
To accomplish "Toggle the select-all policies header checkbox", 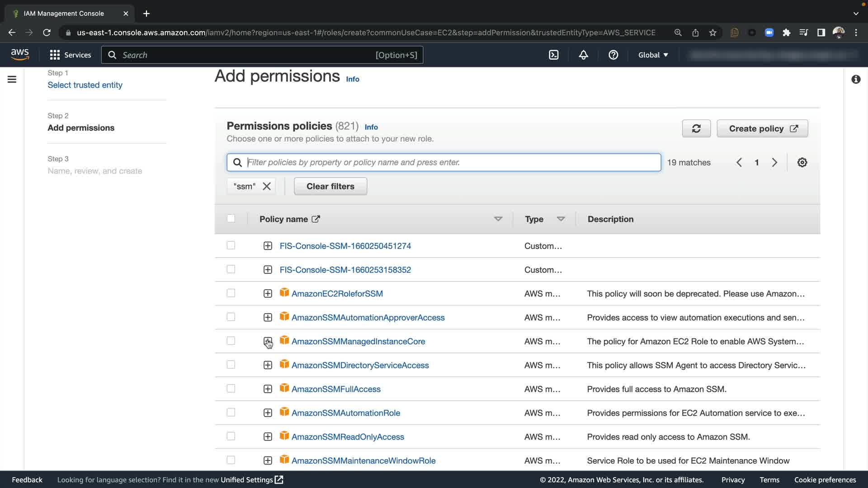I will (231, 219).
